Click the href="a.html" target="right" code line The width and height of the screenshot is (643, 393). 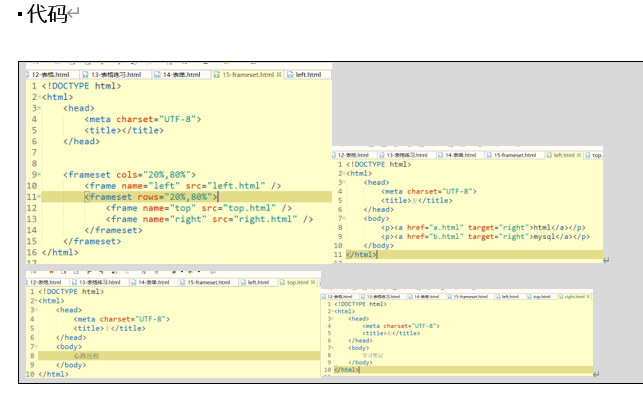[x=483, y=227]
